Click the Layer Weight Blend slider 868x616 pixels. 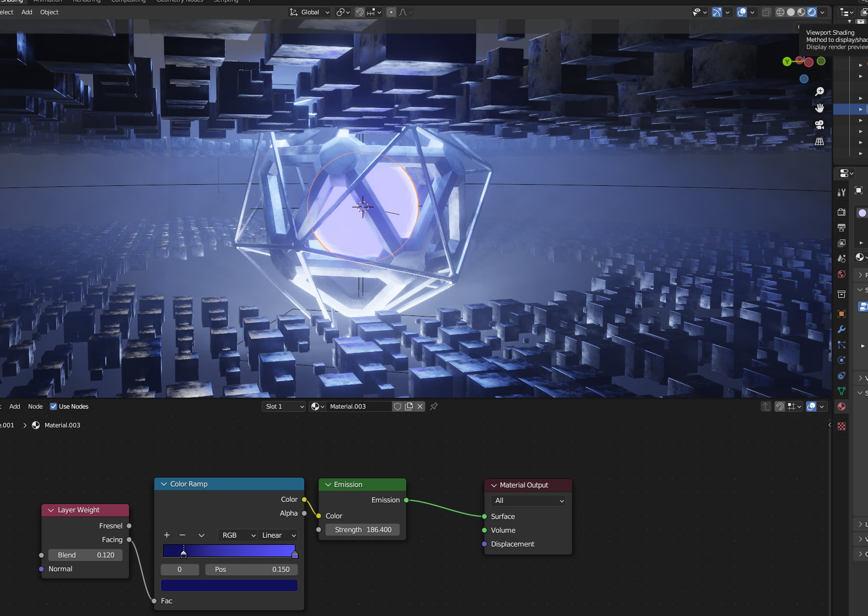coord(85,555)
